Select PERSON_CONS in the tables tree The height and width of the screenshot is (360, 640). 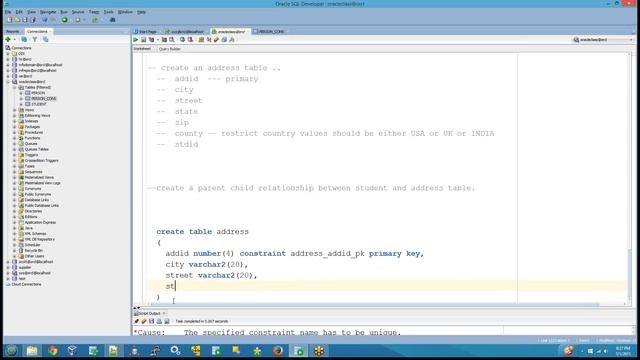click(x=44, y=99)
